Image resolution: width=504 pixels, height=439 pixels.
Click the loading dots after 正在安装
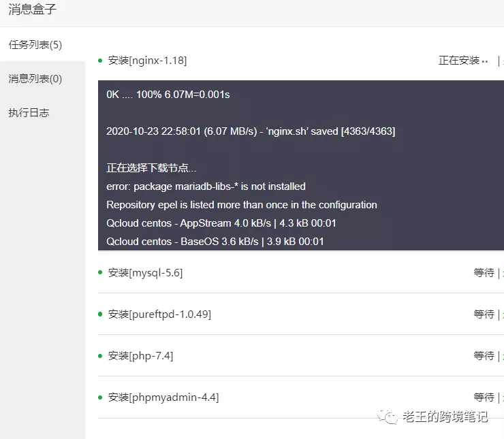pyautogui.click(x=485, y=61)
